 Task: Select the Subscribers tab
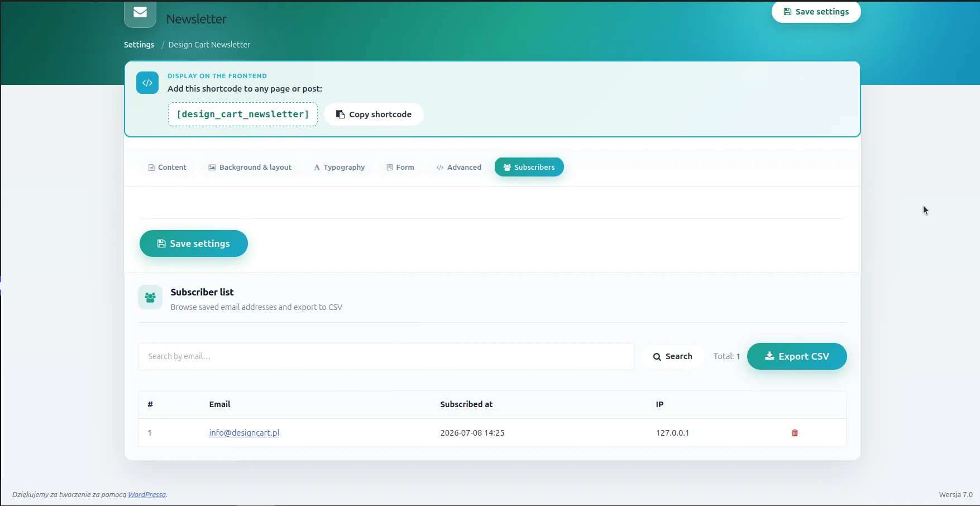[529, 167]
